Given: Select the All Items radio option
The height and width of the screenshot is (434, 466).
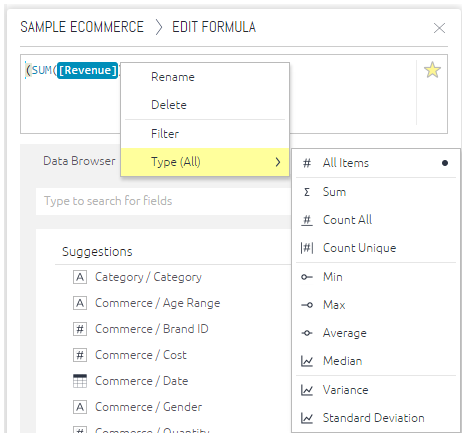Looking at the screenshot, I should click(376, 163).
